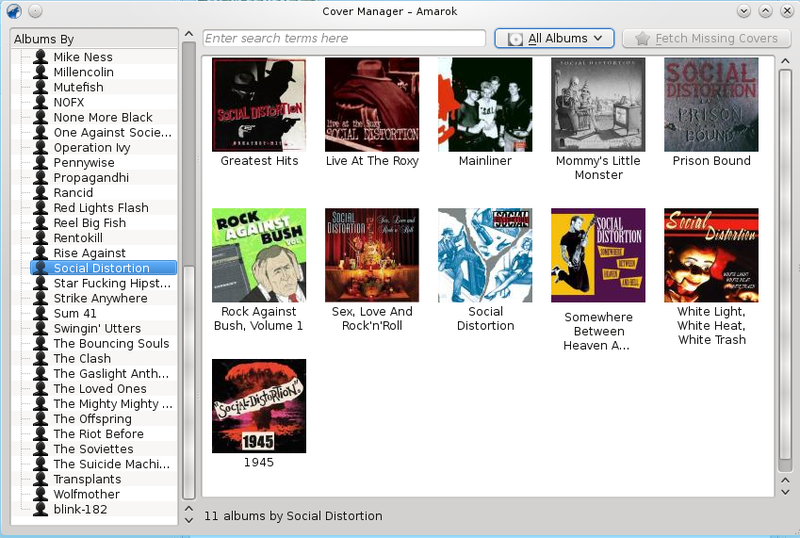Select Star Fucking Hipsters artist row

pyautogui.click(x=104, y=283)
